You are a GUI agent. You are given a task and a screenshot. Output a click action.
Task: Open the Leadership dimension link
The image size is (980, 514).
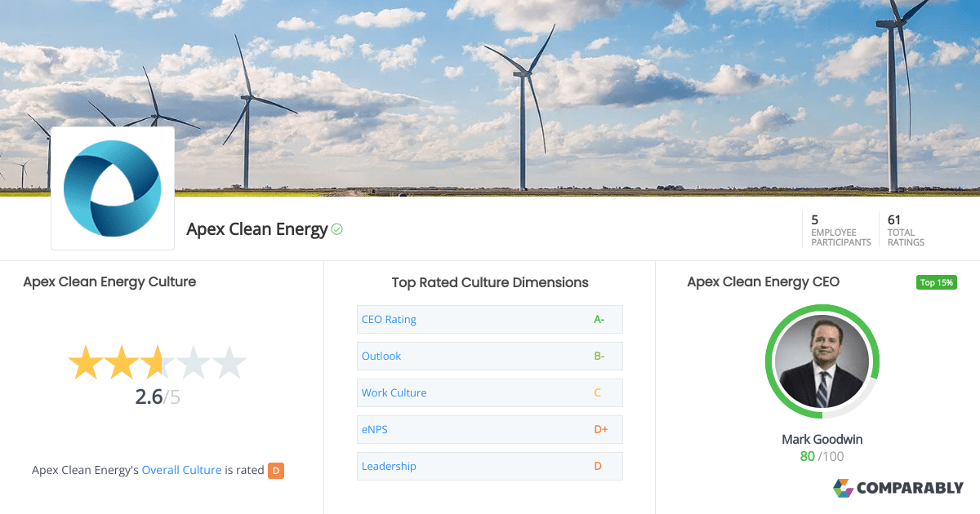point(389,466)
